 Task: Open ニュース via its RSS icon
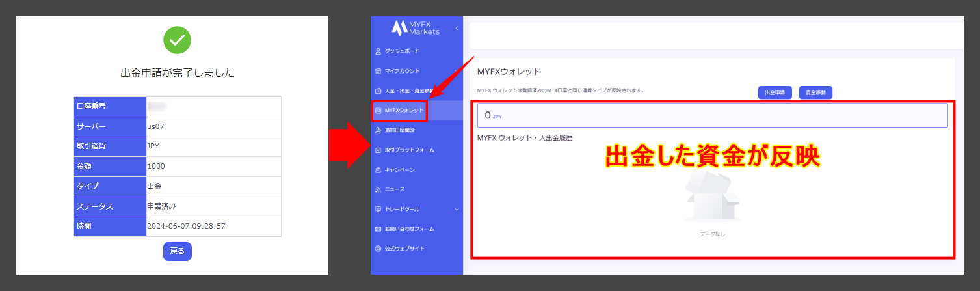click(378, 189)
